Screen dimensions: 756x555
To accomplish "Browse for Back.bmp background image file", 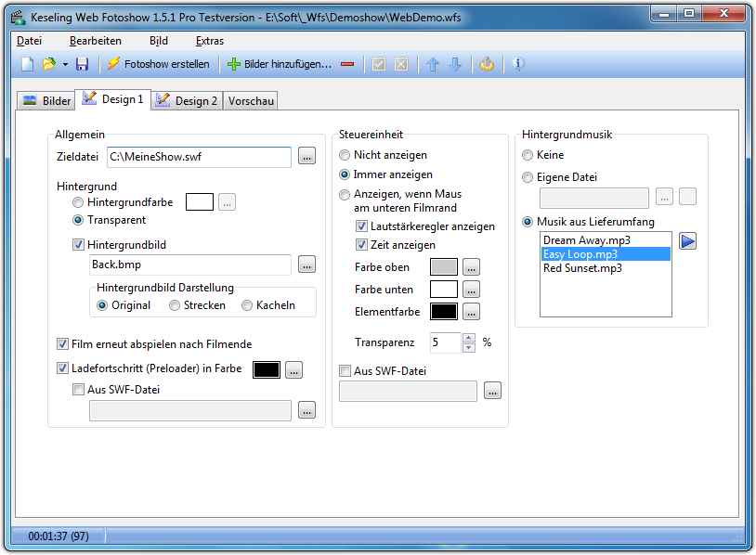I will [306, 265].
